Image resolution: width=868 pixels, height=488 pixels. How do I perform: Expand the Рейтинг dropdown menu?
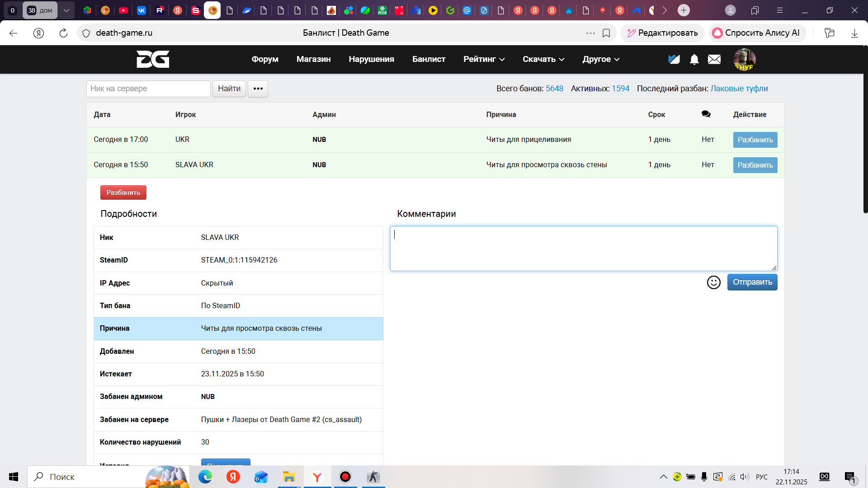(484, 59)
